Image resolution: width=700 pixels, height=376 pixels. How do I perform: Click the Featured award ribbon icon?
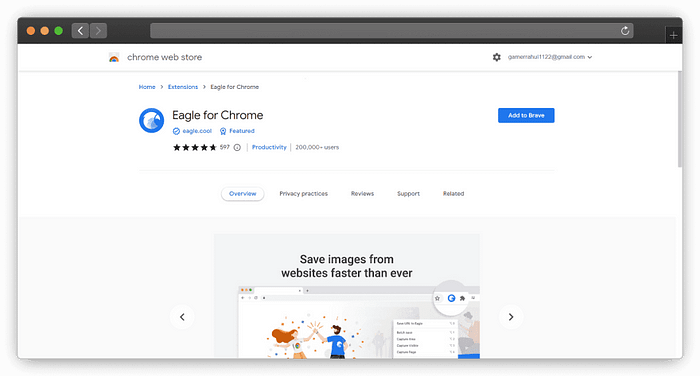pos(223,131)
